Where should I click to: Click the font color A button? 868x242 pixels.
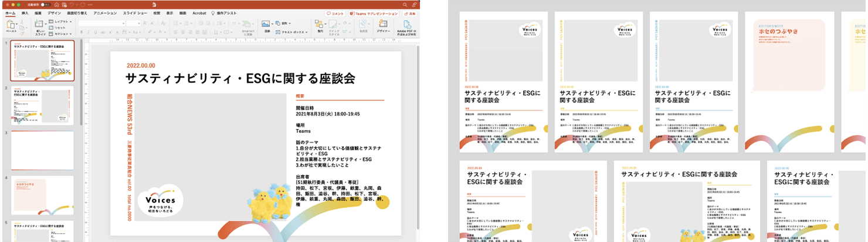pos(160,32)
